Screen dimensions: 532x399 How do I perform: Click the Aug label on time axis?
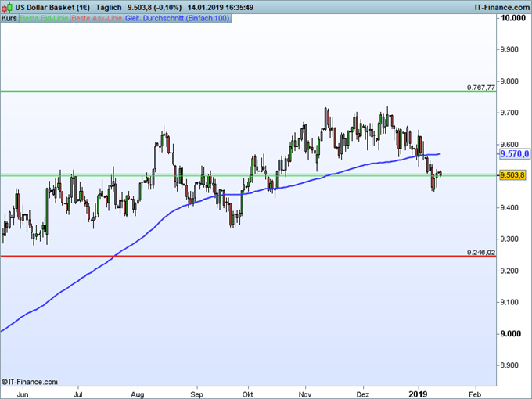coord(138,394)
